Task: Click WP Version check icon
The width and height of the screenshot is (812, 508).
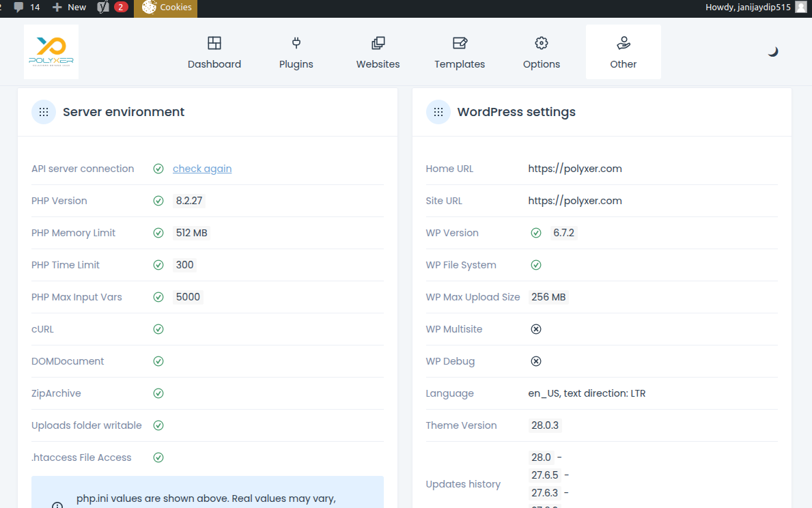Action: point(536,233)
